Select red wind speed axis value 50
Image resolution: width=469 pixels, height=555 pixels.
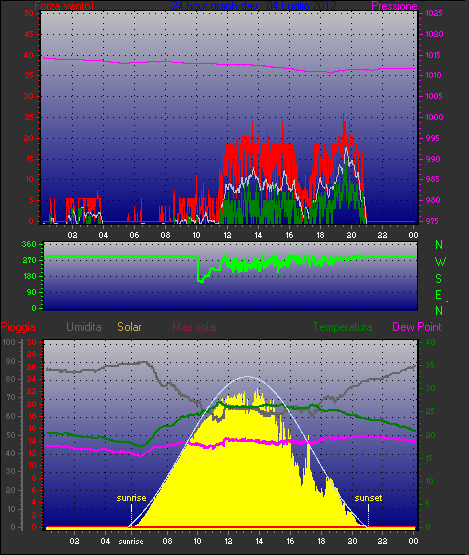(x=29, y=13)
